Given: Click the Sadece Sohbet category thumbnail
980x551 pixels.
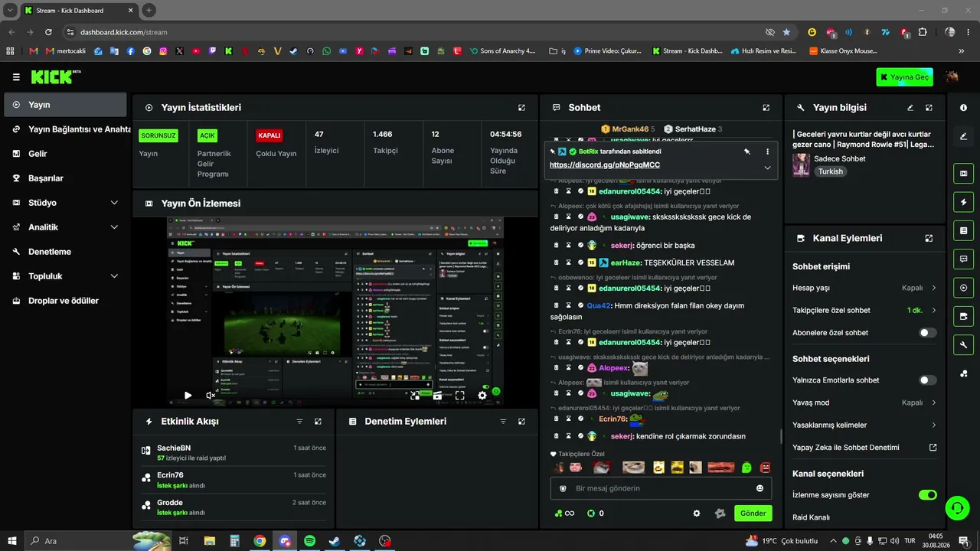Looking at the screenshot, I should [x=801, y=165].
